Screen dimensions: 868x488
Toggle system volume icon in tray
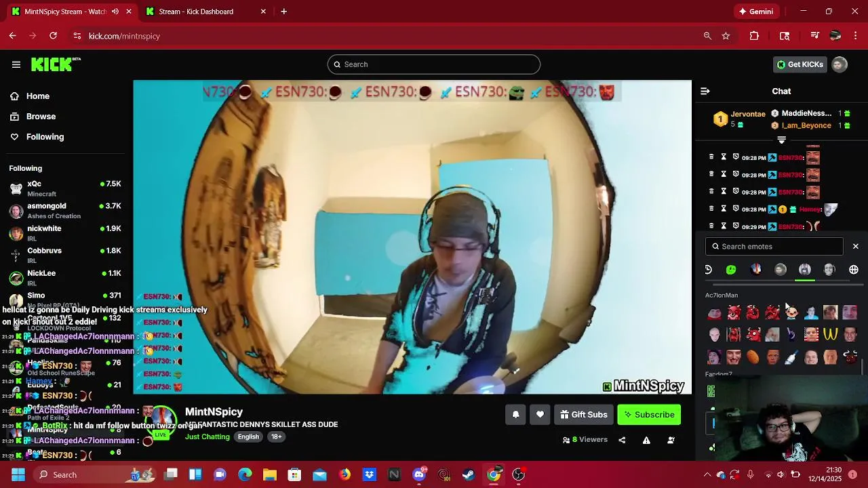pyautogui.click(x=781, y=474)
